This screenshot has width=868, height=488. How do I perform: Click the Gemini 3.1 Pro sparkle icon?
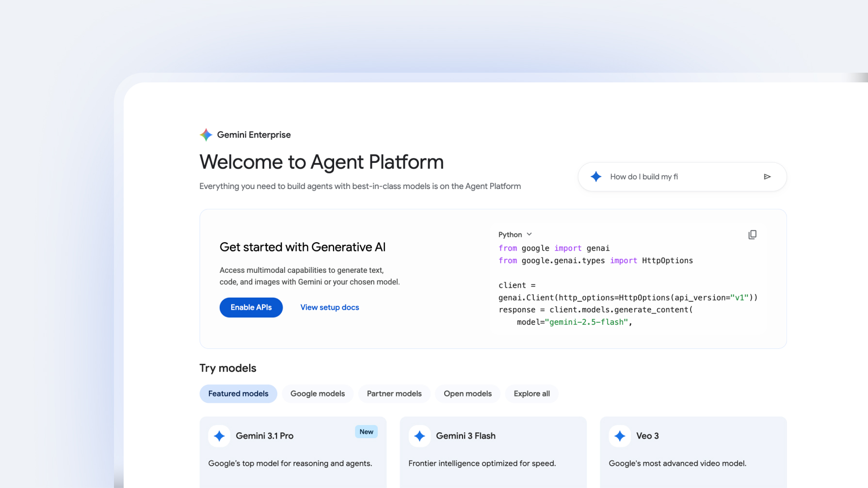[x=219, y=436]
